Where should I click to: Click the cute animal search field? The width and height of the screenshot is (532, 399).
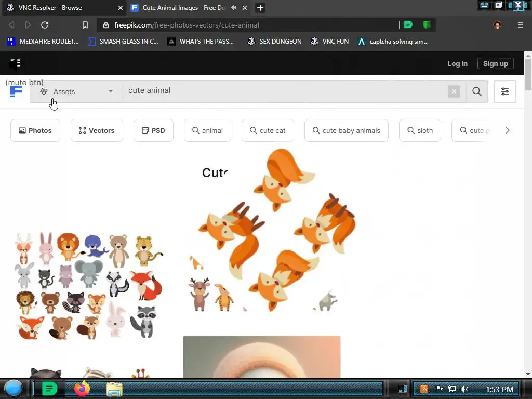coord(285,91)
